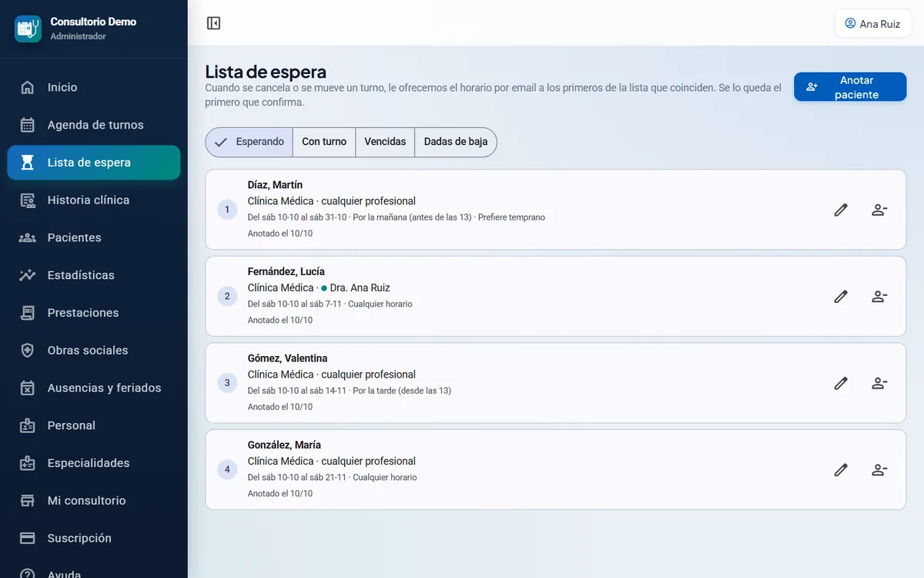
Task: Click the Consultorio Demo logo icon
Action: 28,29
